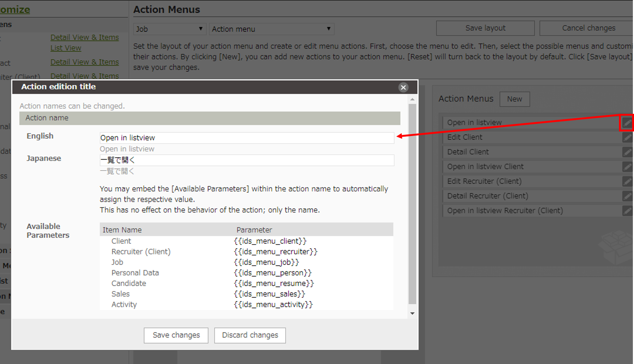
Task: Open the Job module dropdown
Action: [169, 29]
